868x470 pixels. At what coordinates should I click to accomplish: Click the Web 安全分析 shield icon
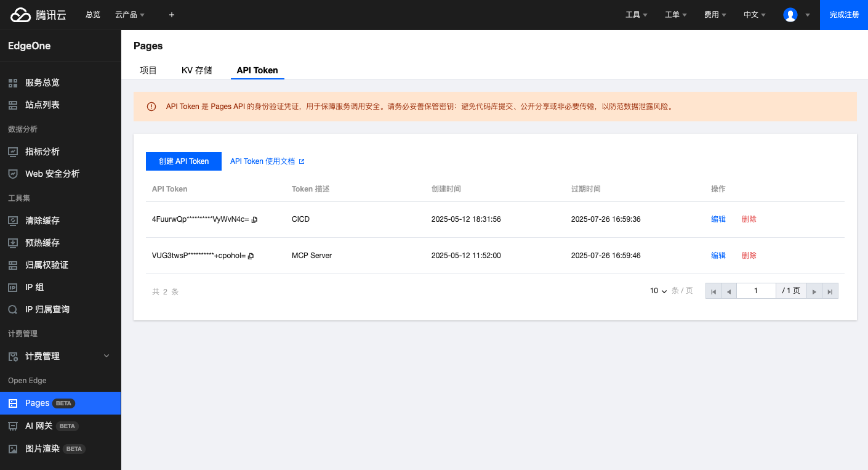point(13,174)
